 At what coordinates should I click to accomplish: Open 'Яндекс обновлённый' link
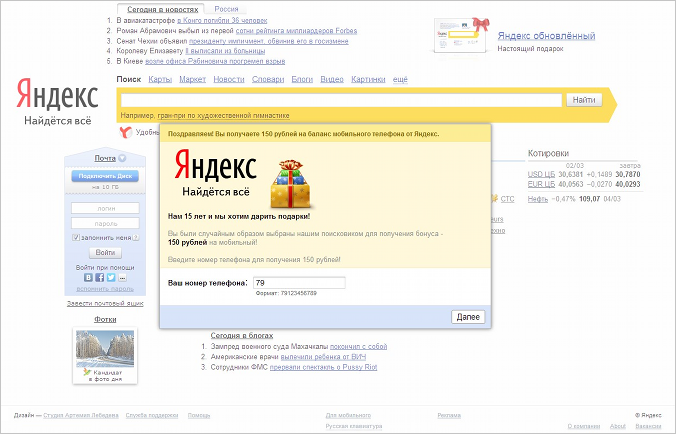tap(546, 36)
